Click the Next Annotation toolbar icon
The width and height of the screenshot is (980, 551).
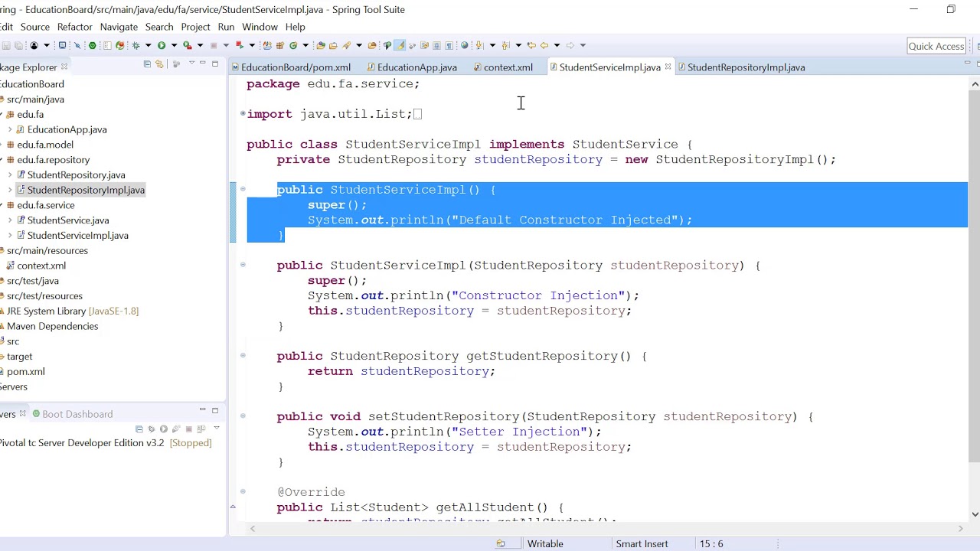[x=479, y=45]
